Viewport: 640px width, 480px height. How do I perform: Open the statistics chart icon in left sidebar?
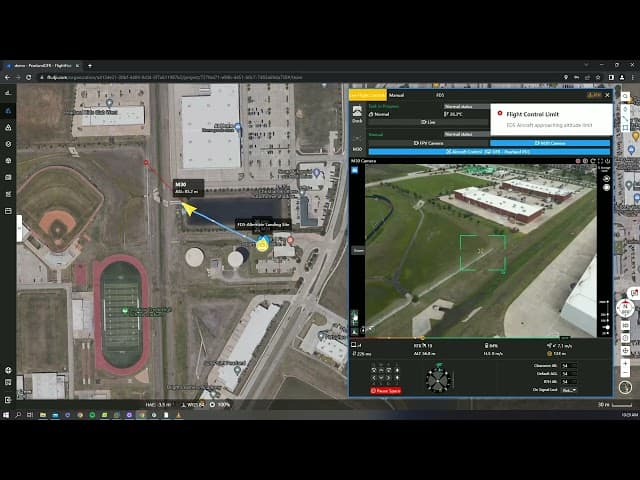click(x=8, y=93)
